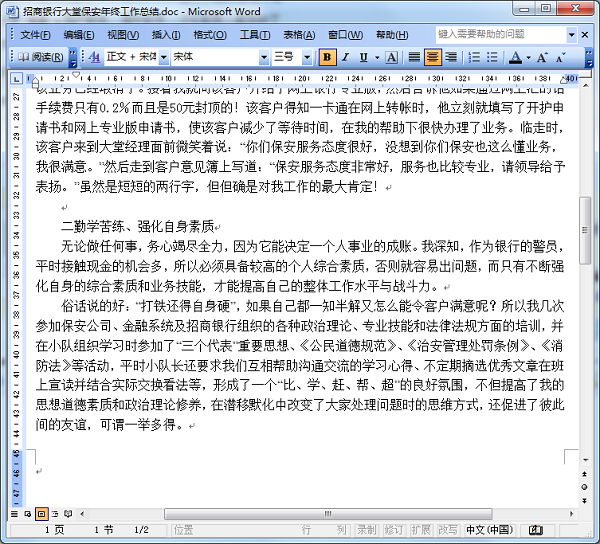This screenshot has height=544, width=600.
Task: Click vertical scrollbar down arrow
Action: [x=585, y=460]
